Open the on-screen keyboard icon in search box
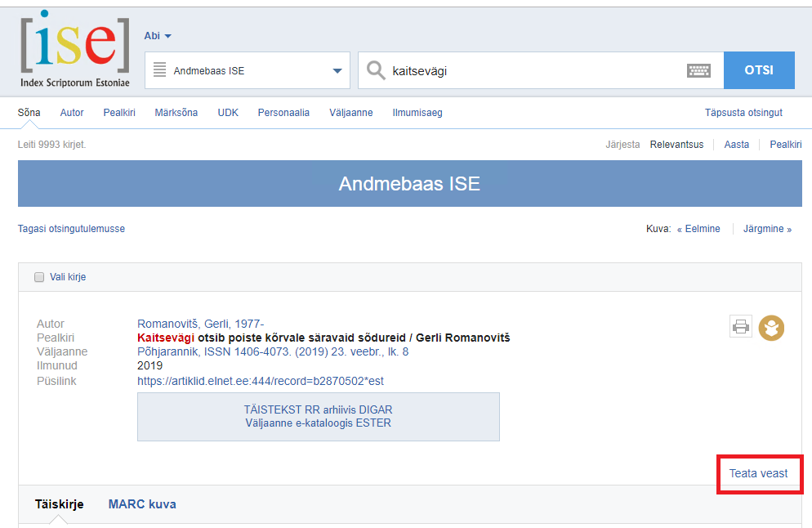Viewport: 812px width, 528px height. coord(698,70)
